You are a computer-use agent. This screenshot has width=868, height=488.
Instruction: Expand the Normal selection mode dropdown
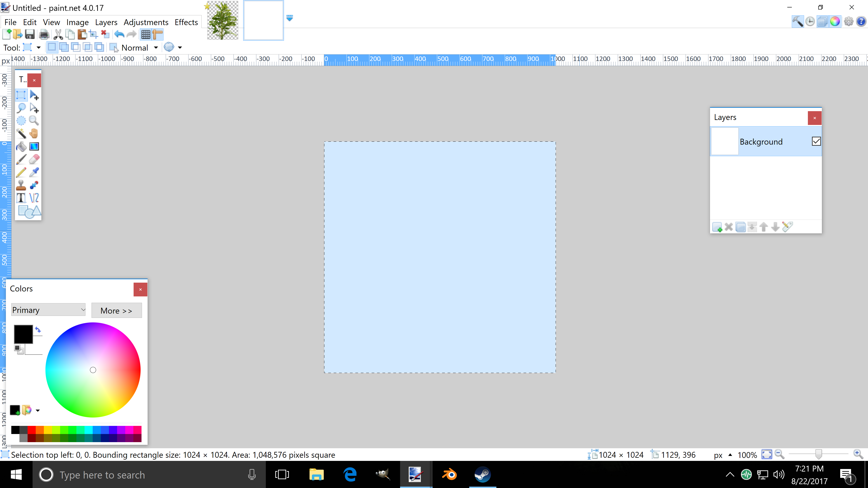coord(156,47)
